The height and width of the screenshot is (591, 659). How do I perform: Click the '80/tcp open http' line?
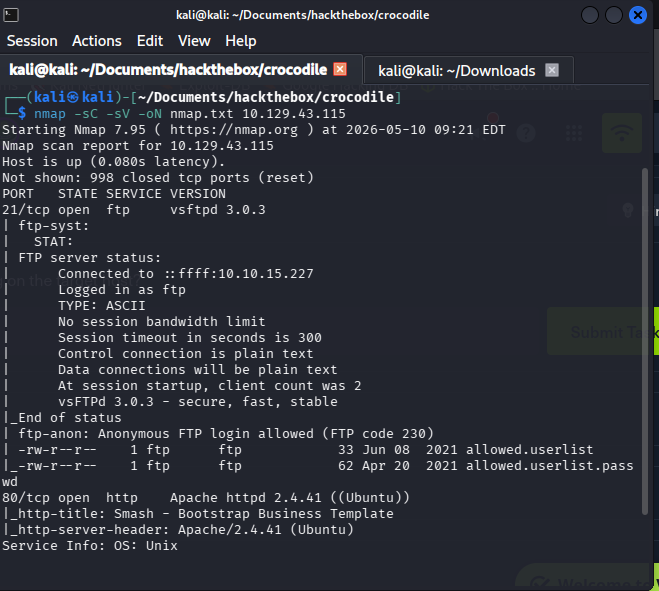point(206,498)
